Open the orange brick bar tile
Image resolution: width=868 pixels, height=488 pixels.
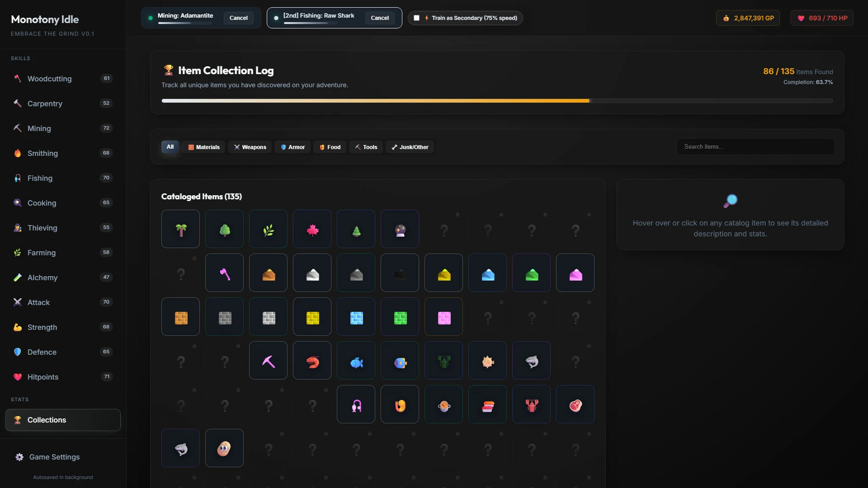180,316
